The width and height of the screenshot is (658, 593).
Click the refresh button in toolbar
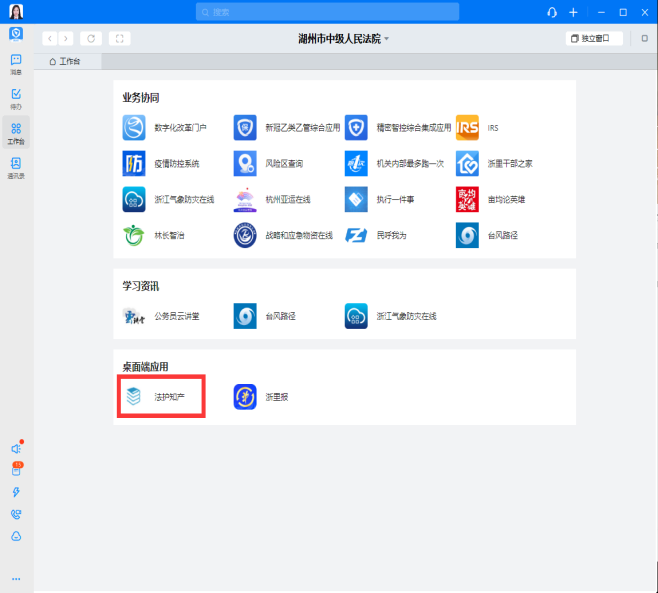92,39
